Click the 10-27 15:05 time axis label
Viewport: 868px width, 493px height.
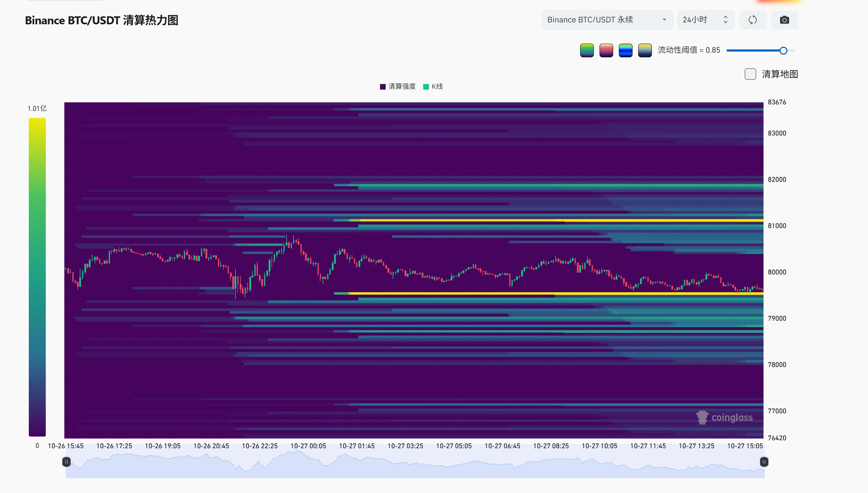(745, 446)
